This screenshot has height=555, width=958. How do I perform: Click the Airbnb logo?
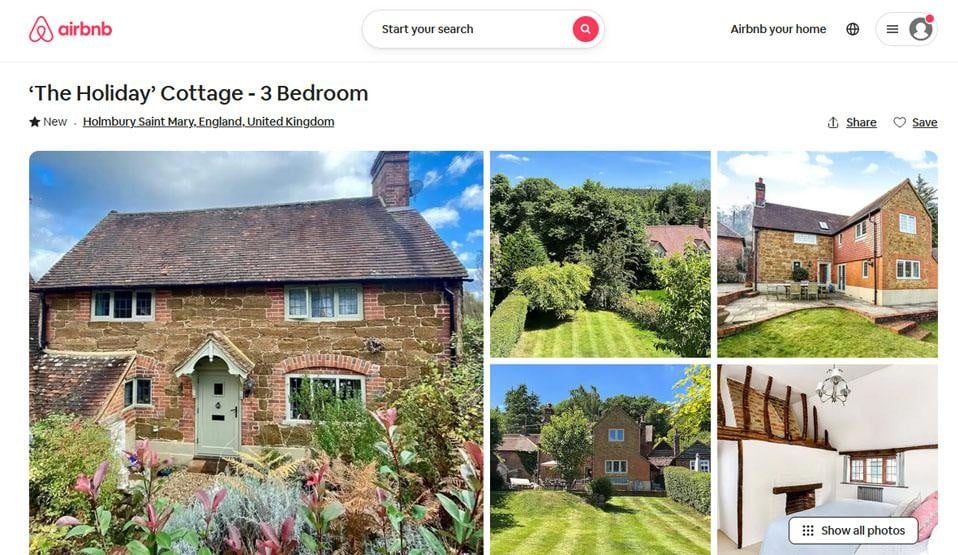[70, 29]
